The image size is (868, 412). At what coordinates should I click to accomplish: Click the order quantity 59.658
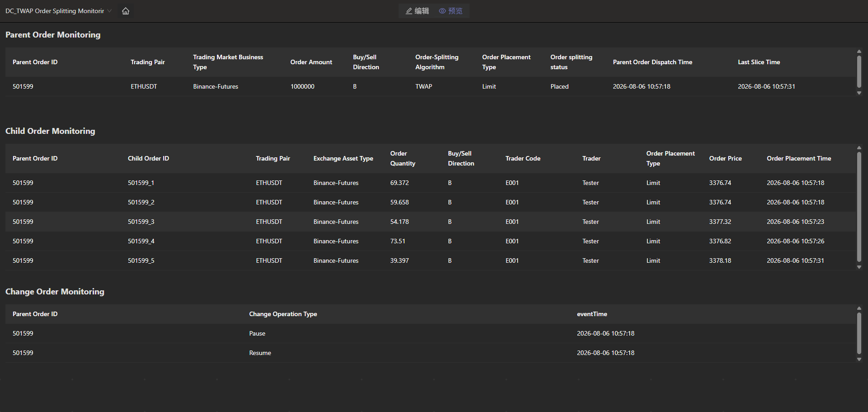pos(399,202)
